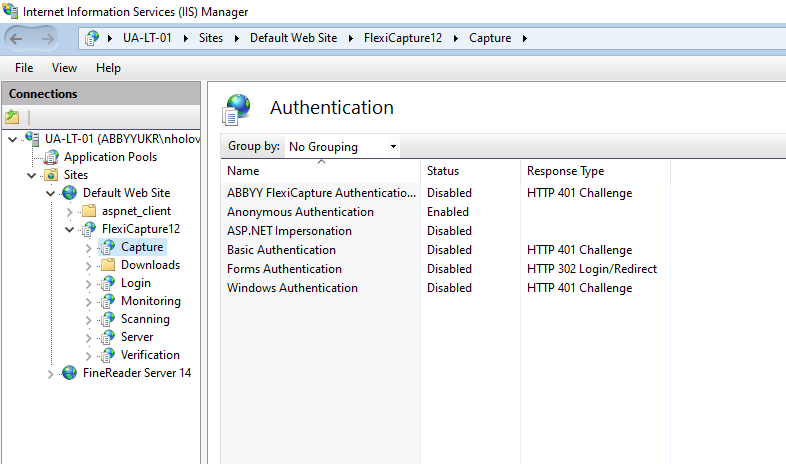Open the Help menu
Viewport: 786px width, 464px height.
(108, 68)
